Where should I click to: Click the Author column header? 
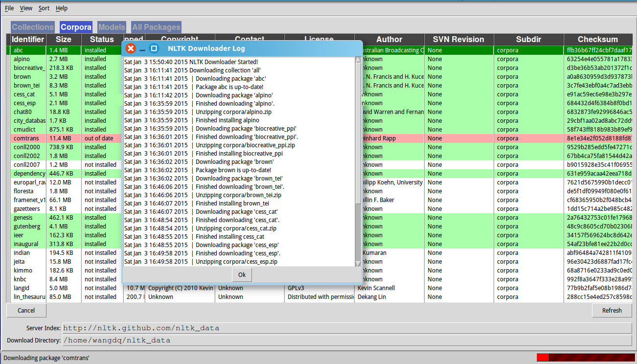point(389,40)
